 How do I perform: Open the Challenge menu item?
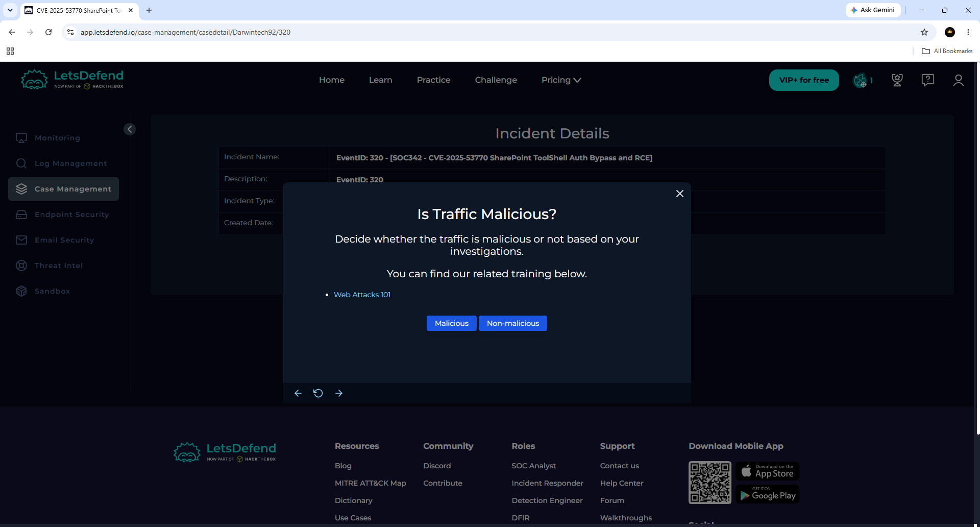click(x=496, y=80)
